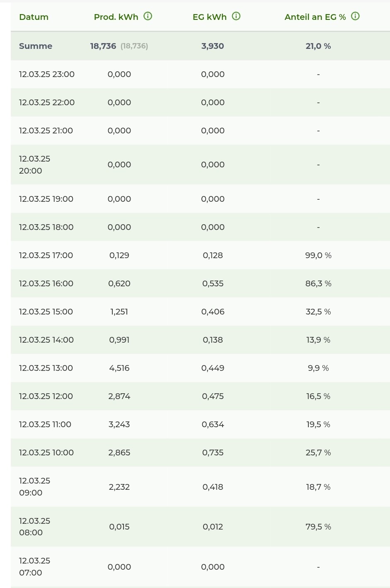Click the EG kWh header label
The image size is (390, 588).
tap(210, 17)
